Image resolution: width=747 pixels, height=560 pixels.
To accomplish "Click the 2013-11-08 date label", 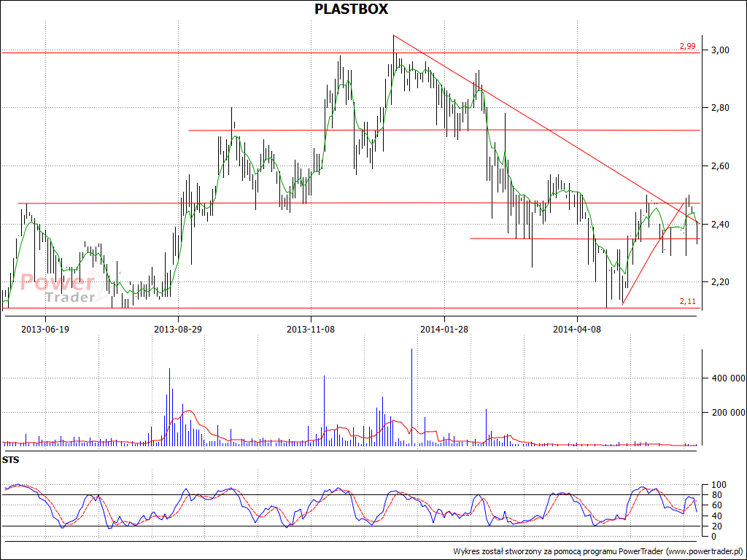I will pos(311,329).
